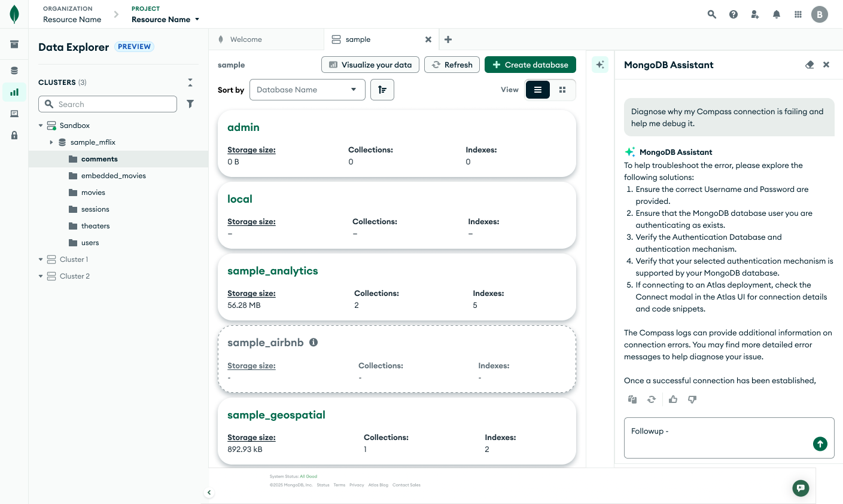Open global search with the magnifier icon
The height and width of the screenshot is (504, 843).
point(711,14)
